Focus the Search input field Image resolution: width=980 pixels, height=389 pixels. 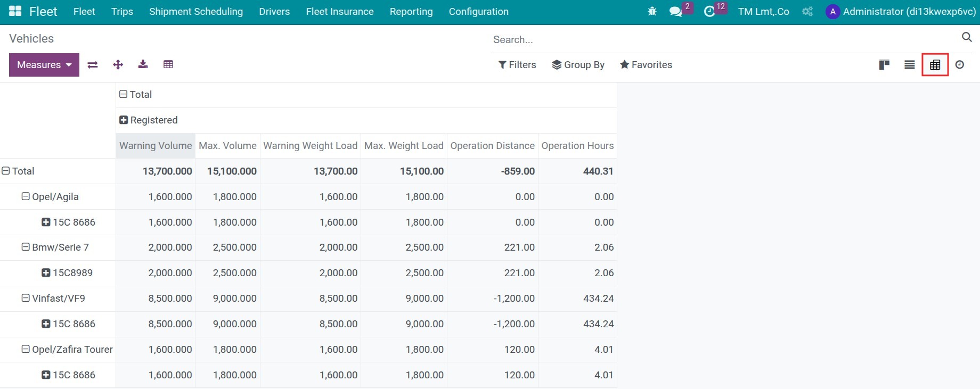pyautogui.click(x=724, y=39)
